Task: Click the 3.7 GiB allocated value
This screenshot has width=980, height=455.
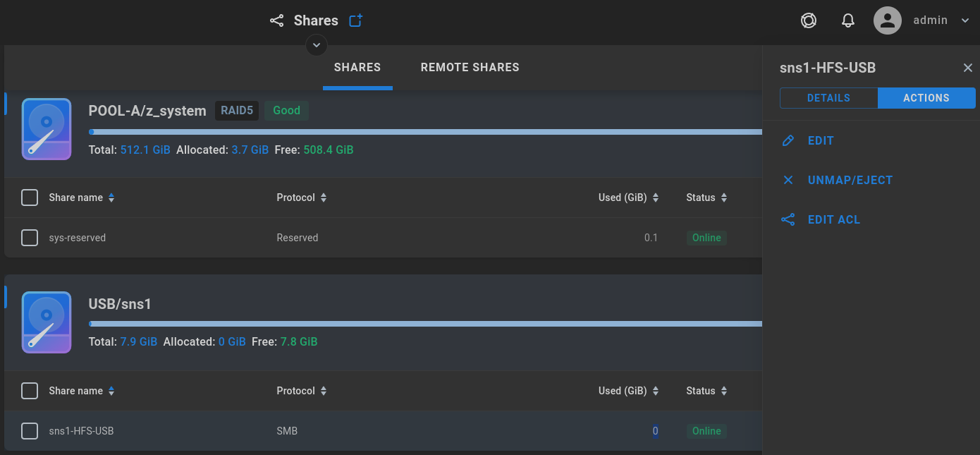Action: 250,150
